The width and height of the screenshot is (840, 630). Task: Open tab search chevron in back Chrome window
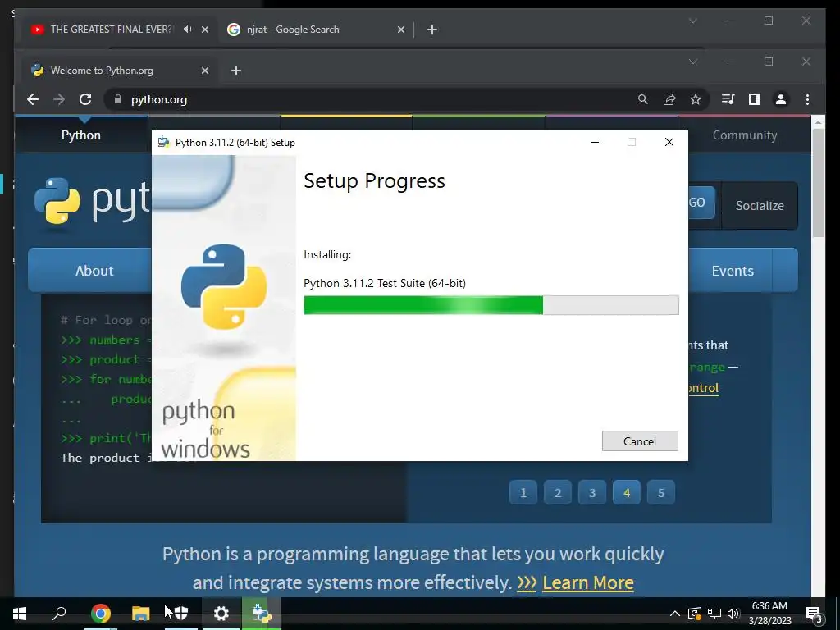pyautogui.click(x=692, y=21)
